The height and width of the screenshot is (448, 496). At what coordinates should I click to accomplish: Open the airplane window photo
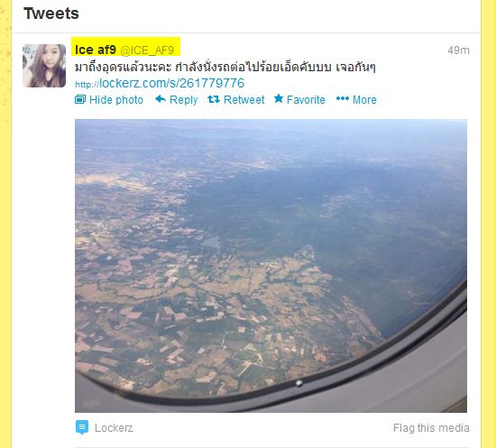tap(271, 266)
